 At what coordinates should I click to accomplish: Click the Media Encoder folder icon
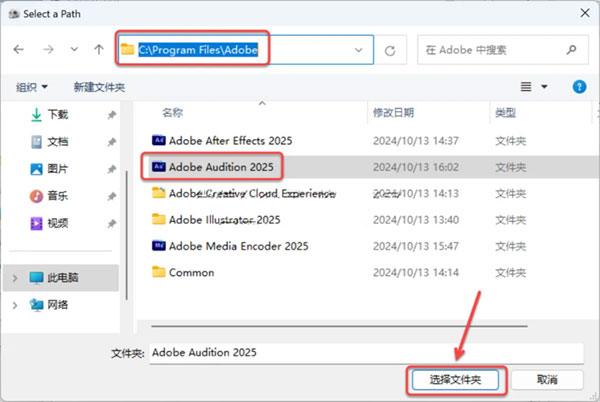pos(159,246)
